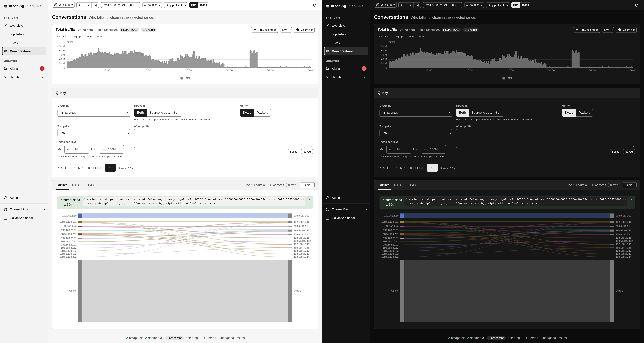Open Group by IP address select, light pane
Image resolution: width=644 pixels, height=343 pixels.
click(94, 113)
